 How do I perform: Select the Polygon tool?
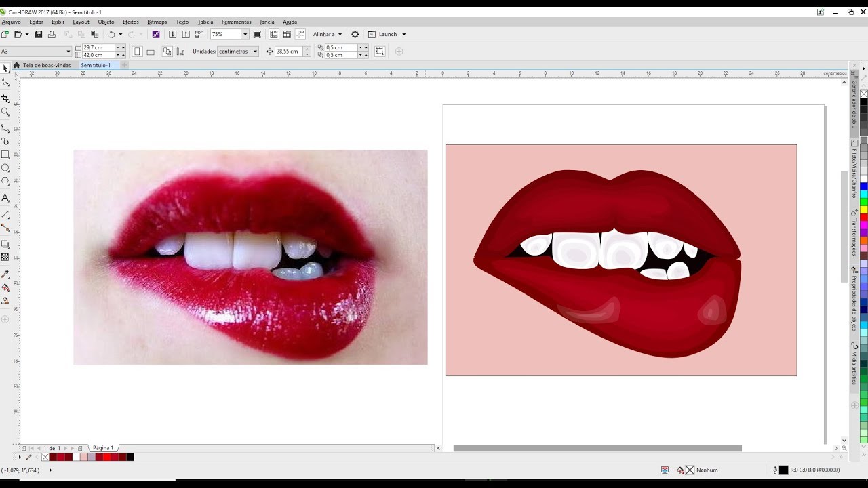[x=5, y=181]
